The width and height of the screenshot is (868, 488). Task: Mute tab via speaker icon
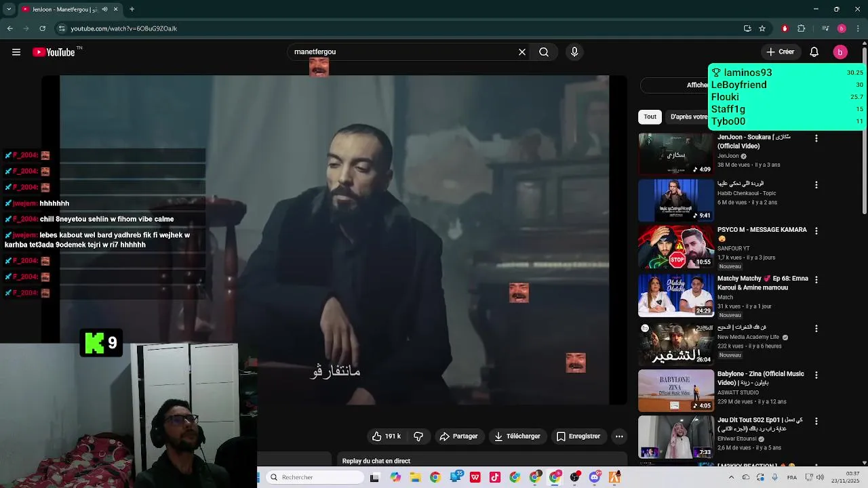pyautogui.click(x=104, y=9)
